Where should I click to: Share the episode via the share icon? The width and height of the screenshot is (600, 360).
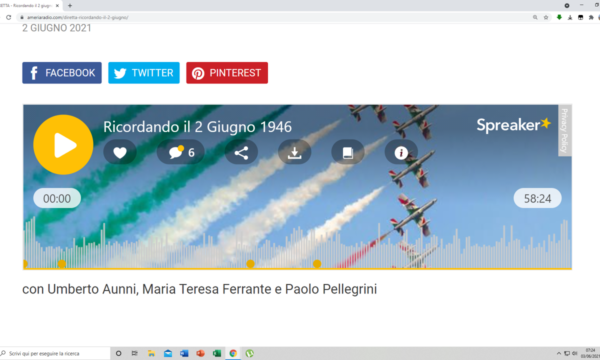[x=241, y=152]
